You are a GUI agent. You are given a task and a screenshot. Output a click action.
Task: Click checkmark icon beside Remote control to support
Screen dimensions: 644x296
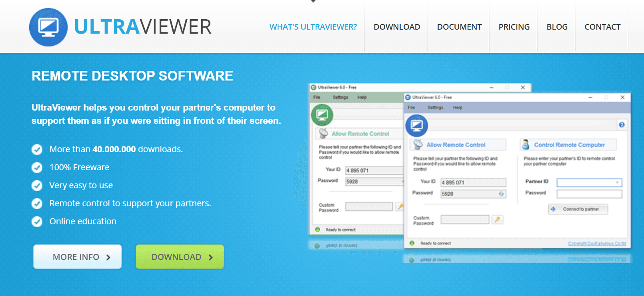(x=37, y=203)
